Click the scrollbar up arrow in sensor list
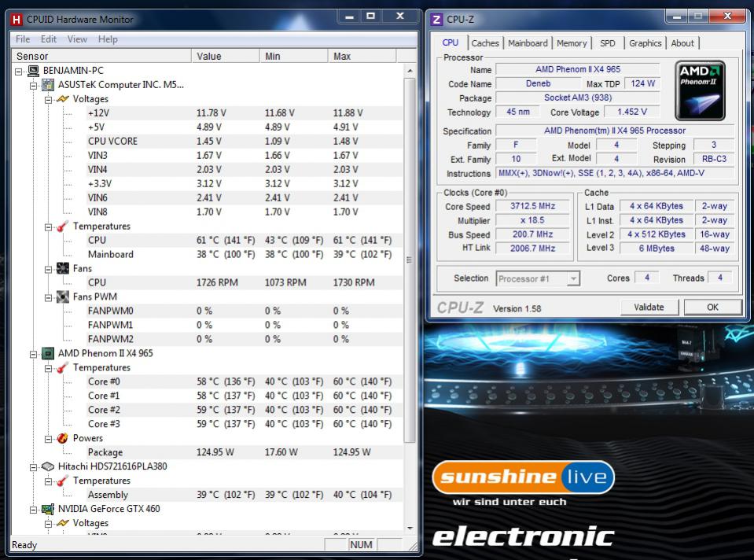The height and width of the screenshot is (560, 754). pos(410,71)
